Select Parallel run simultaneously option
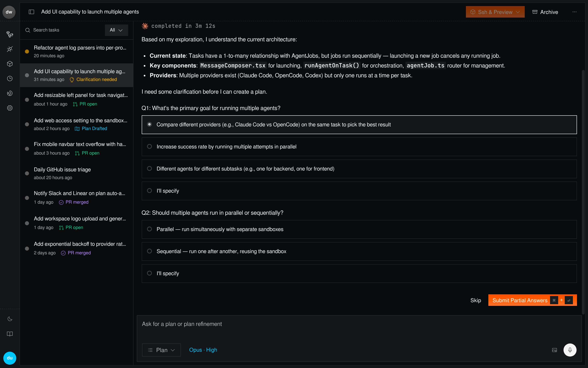 coord(359,229)
